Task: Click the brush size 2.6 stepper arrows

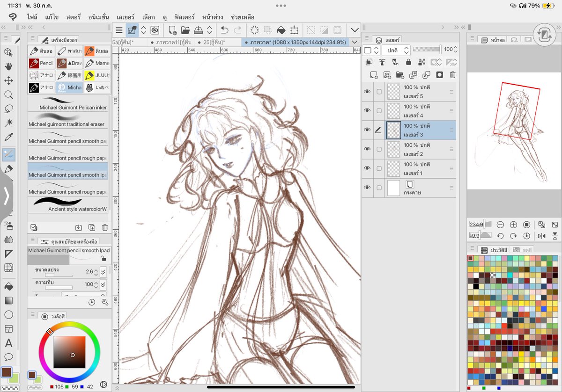Action: tap(96, 272)
